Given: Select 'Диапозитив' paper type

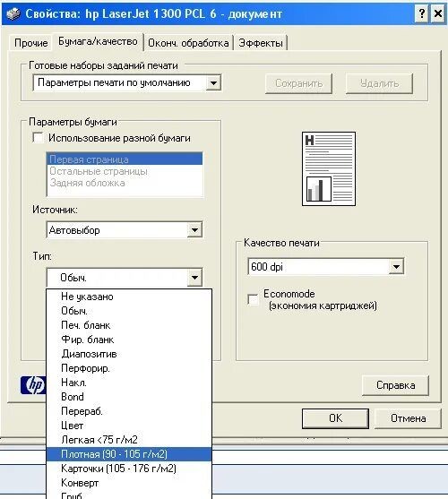Looking at the screenshot, I should tap(129, 354).
